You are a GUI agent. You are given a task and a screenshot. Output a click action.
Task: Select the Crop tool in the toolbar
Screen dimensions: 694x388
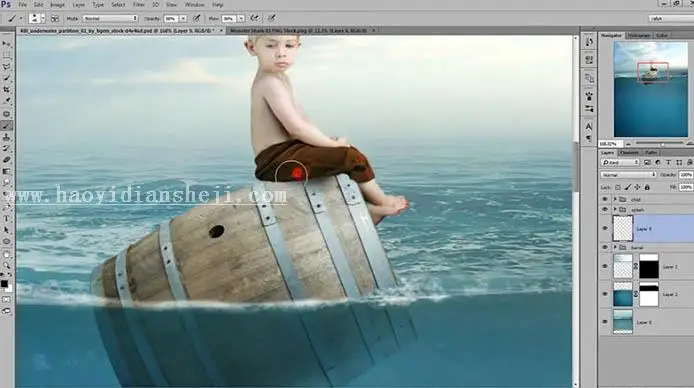pos(6,90)
